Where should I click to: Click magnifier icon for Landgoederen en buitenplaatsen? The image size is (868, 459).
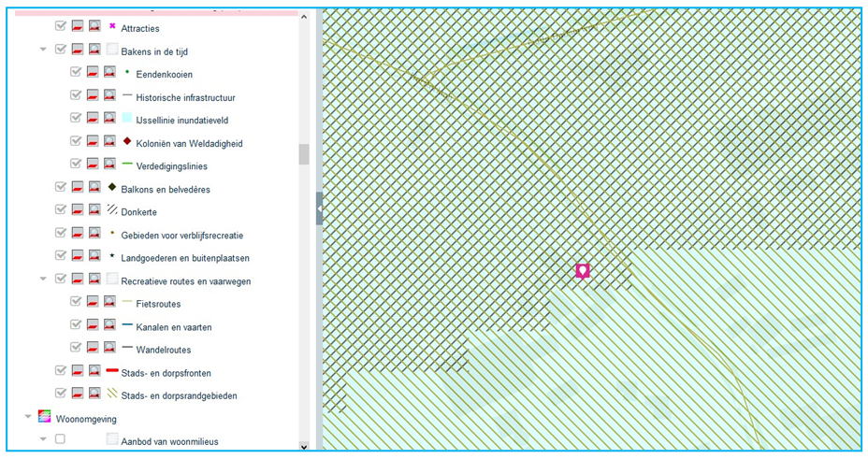94,256
